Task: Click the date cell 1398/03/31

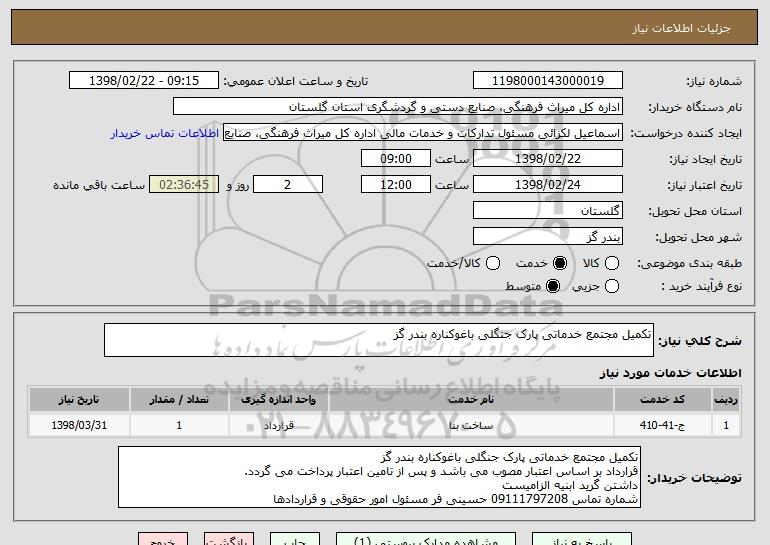Action: pyautogui.click(x=79, y=425)
